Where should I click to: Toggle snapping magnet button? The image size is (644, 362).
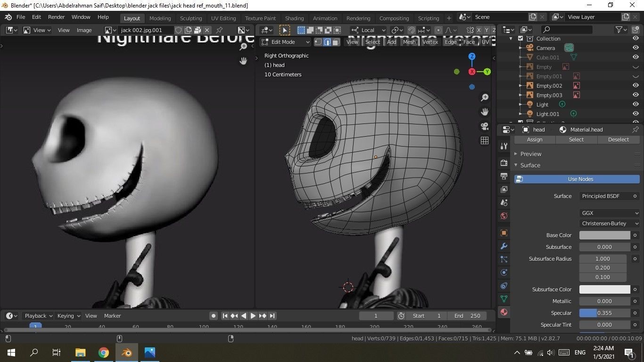point(412,30)
